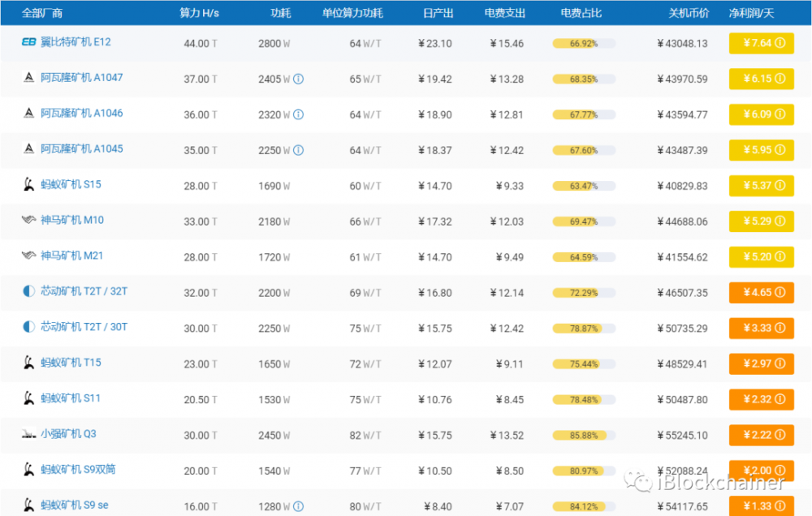Open the 全部厂商 manufacturer filter
This screenshot has height=516, width=812.
click(x=42, y=13)
